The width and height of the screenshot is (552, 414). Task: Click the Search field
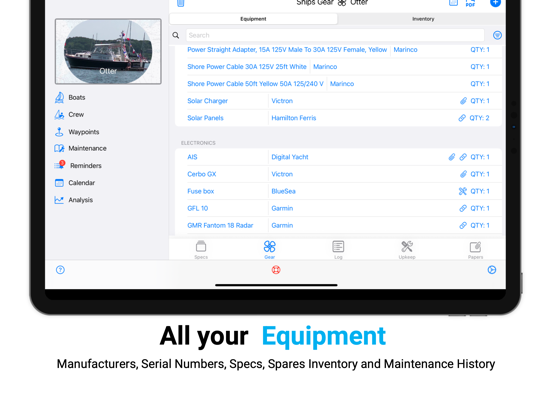pyautogui.click(x=335, y=35)
